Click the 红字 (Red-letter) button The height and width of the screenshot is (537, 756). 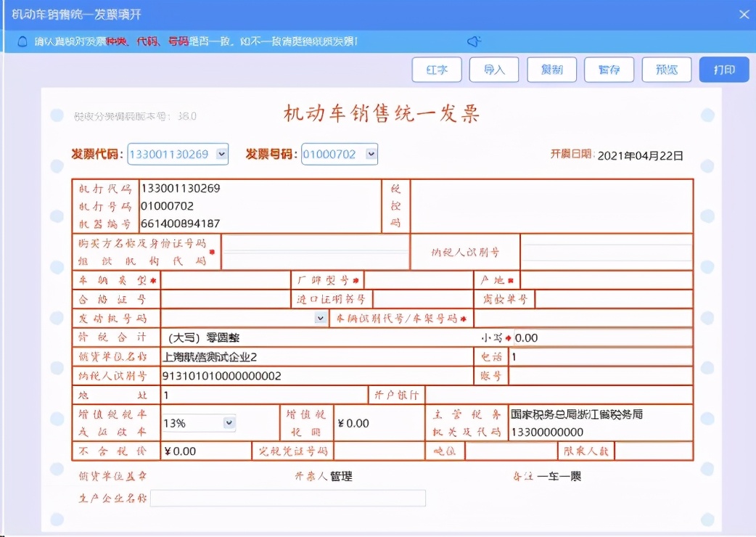pos(437,70)
